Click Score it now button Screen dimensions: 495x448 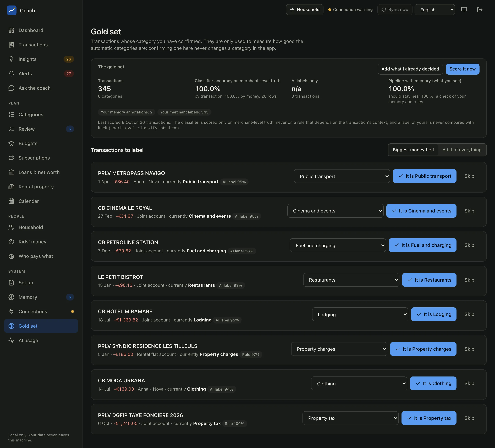[462, 69]
